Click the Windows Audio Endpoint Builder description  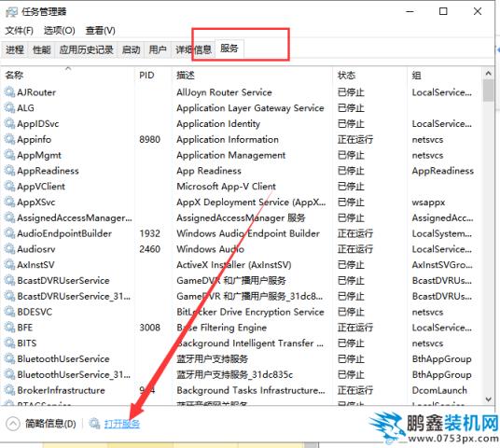point(248,233)
